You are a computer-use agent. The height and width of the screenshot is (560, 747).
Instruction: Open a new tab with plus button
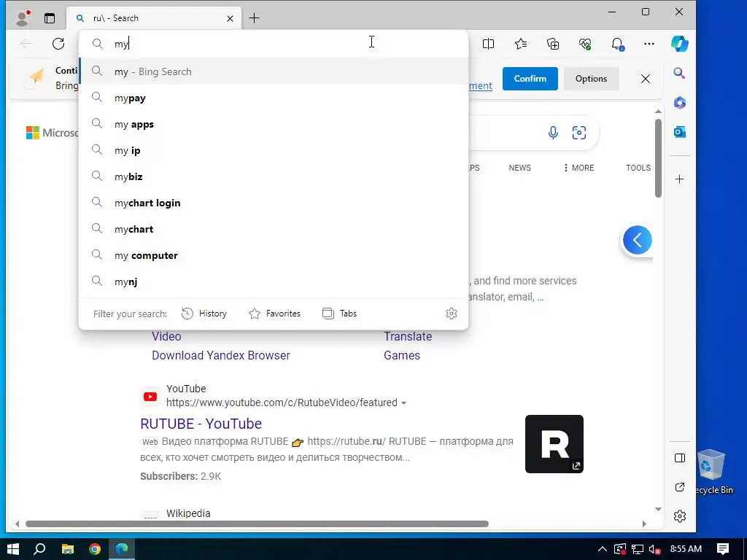tap(255, 18)
